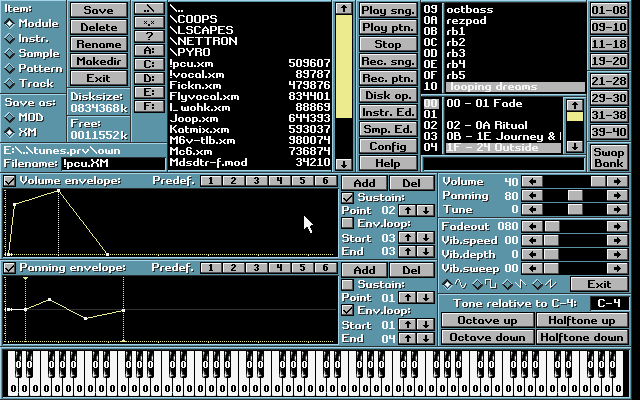Increase volume envelope loop Start value

(x=407, y=238)
